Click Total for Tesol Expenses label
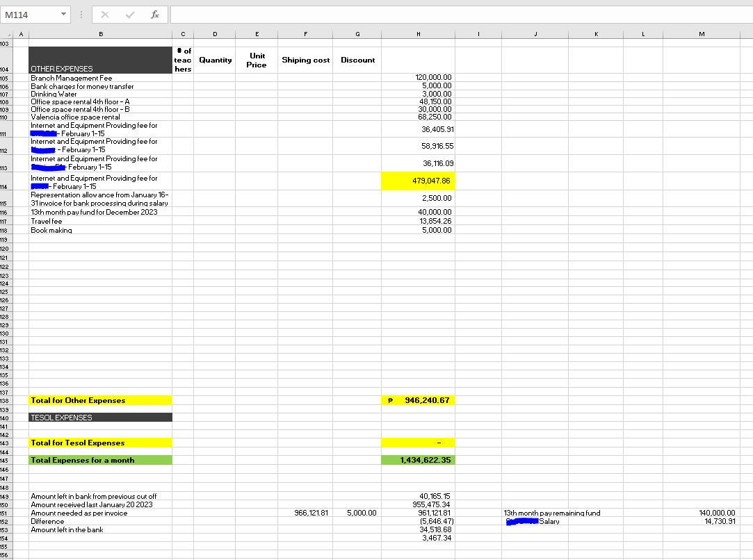 tap(100, 443)
